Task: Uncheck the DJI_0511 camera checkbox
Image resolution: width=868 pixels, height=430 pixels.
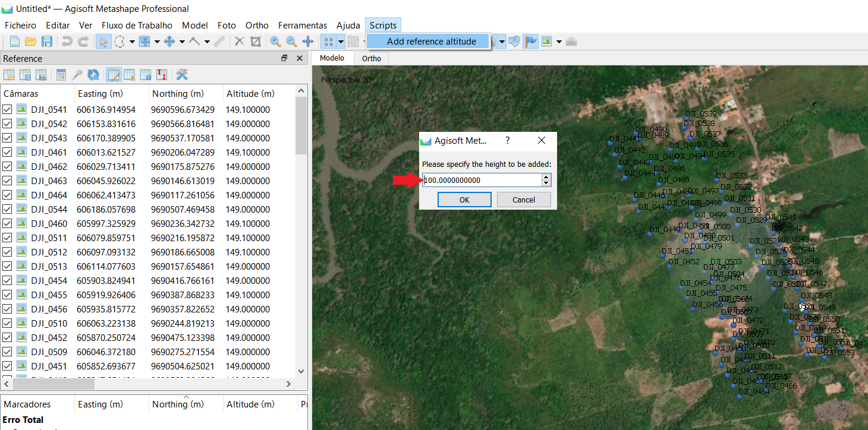Action: pos(7,238)
